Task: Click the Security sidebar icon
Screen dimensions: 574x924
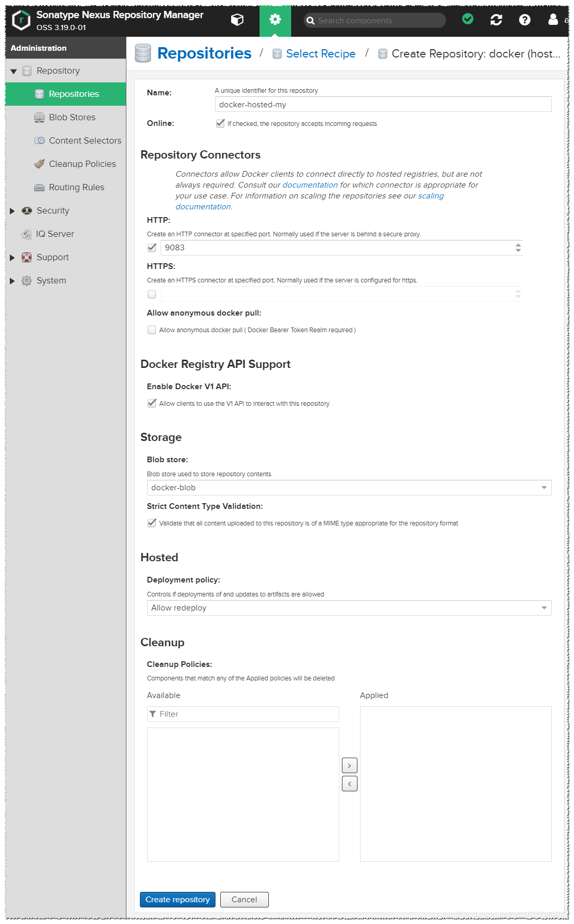Action: (27, 211)
